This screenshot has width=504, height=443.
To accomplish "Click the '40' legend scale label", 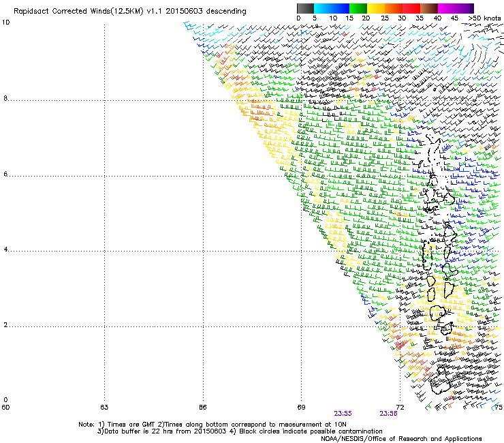I will click(x=437, y=18).
